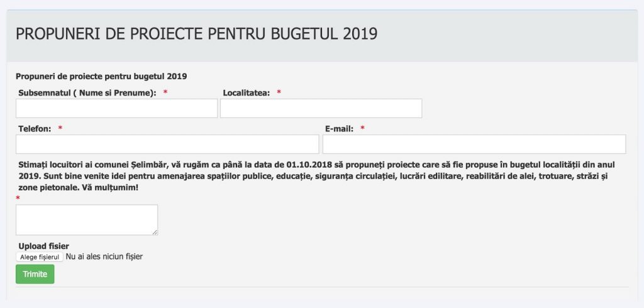The image size is (644, 308).
Task: Select the E-mail input field
Action: point(474,144)
